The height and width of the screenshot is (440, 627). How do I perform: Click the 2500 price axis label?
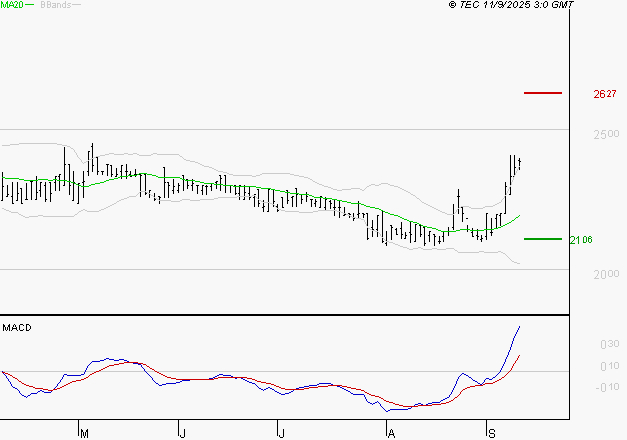[x=606, y=134]
